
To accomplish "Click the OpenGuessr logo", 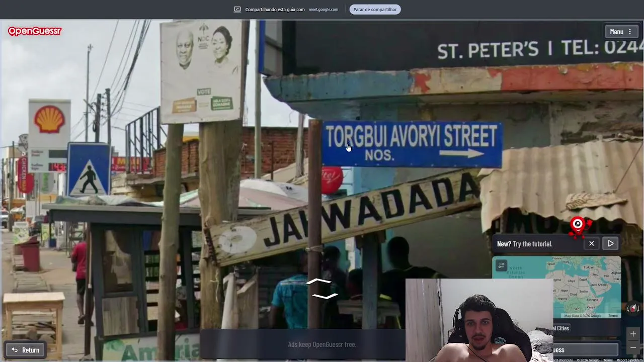I will click(x=35, y=31).
